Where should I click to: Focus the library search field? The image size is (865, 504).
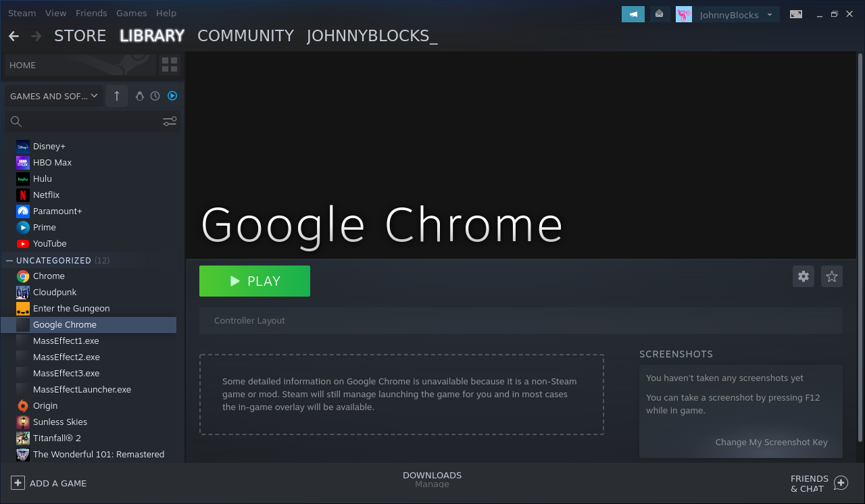pyautogui.click(x=93, y=122)
